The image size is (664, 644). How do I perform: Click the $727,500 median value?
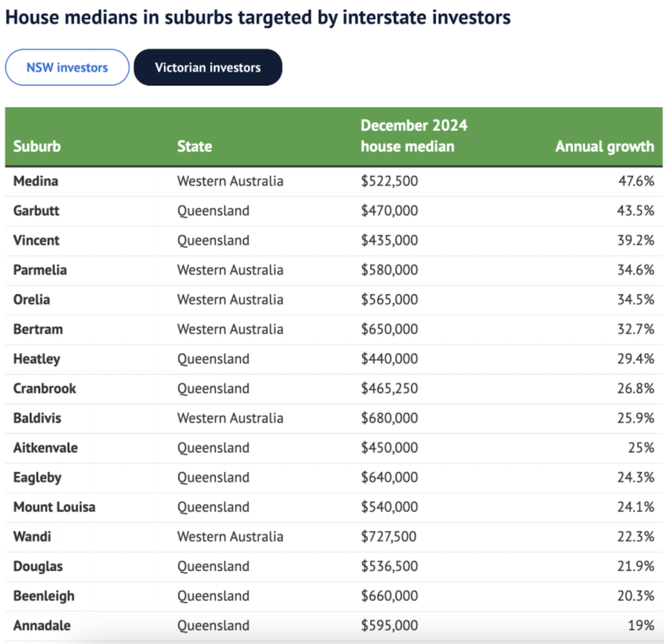pos(388,536)
